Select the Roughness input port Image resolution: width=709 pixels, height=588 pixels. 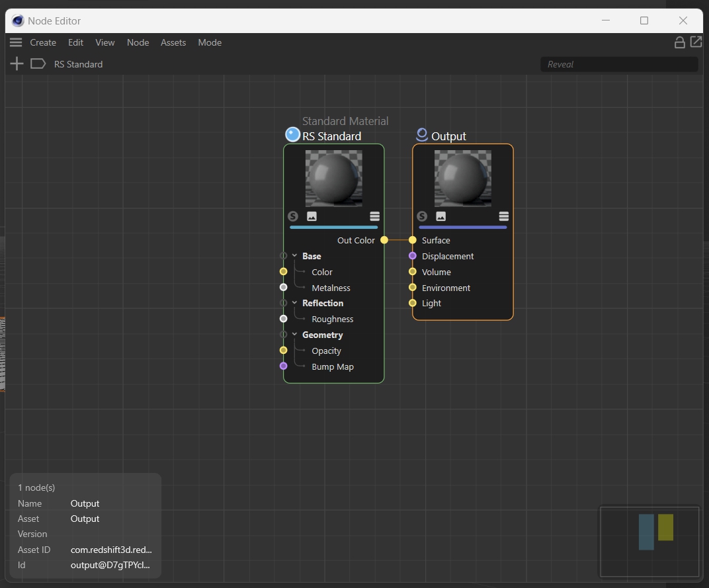click(284, 319)
